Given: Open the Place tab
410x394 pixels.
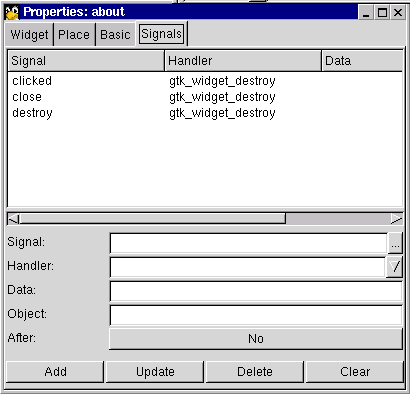Looking at the screenshot, I should 74,35.
